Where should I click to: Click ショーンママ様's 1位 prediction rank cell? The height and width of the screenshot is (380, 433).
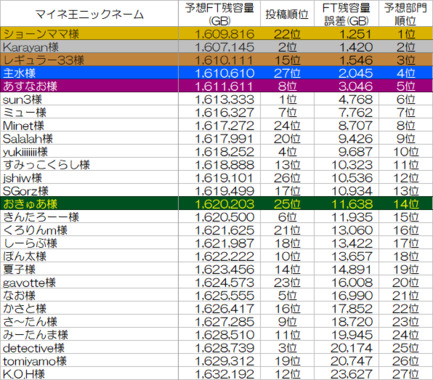406,34
